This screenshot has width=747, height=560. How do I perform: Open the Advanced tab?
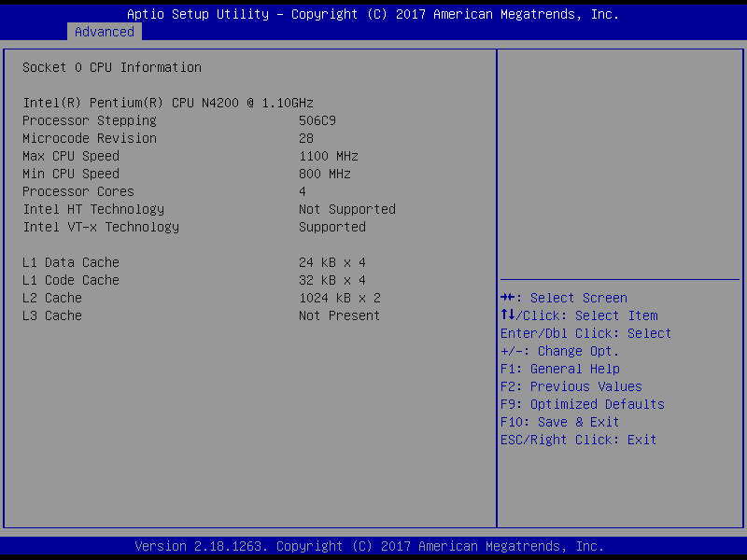(x=104, y=32)
